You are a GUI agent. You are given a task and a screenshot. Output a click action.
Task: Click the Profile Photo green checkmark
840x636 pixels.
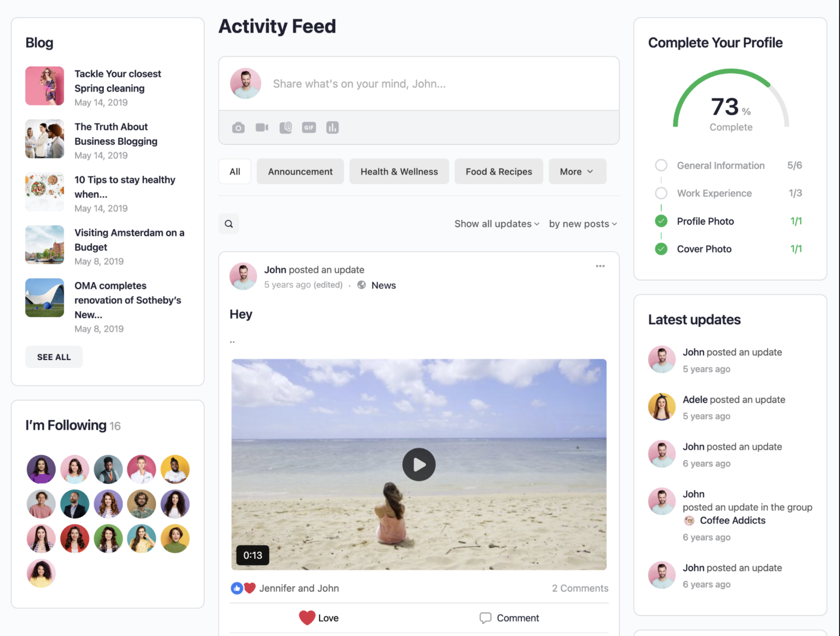(661, 221)
